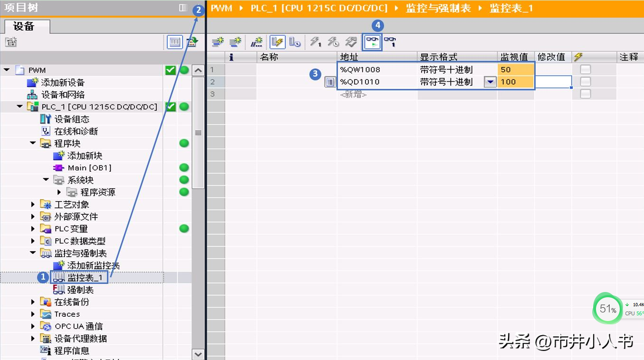
Task: Open display format dropdown for %QD1010
Action: click(490, 82)
